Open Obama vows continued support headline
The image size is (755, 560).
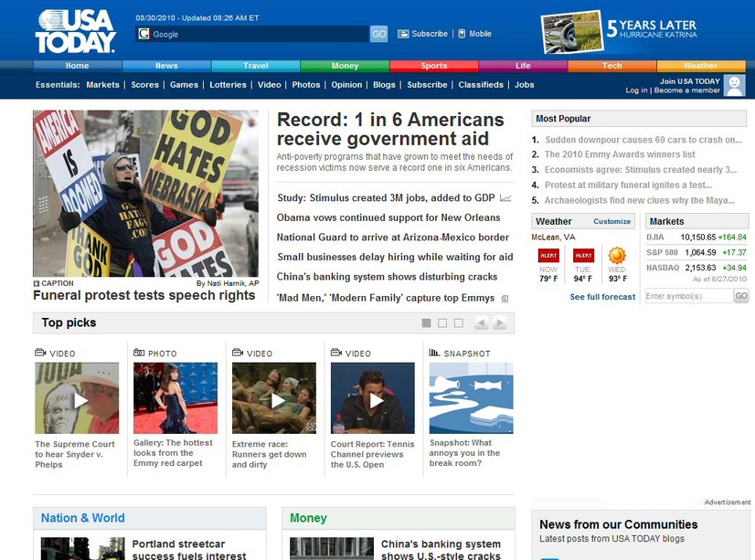(388, 217)
